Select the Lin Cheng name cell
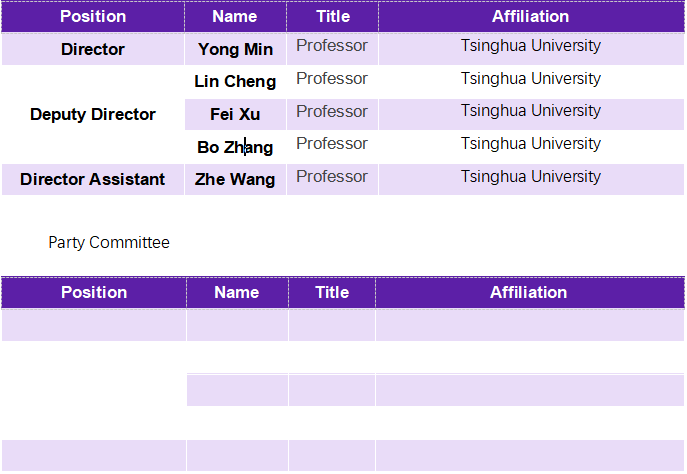687x474 pixels. coord(235,81)
